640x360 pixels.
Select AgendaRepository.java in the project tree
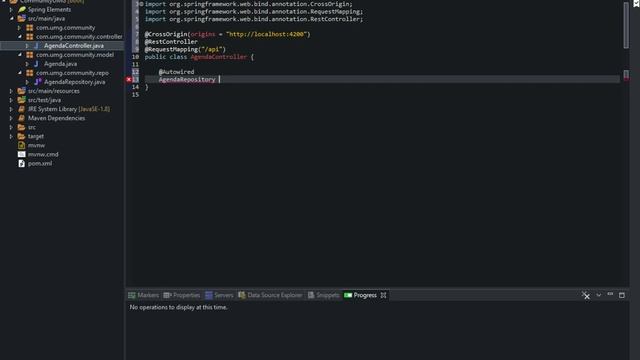click(75, 82)
